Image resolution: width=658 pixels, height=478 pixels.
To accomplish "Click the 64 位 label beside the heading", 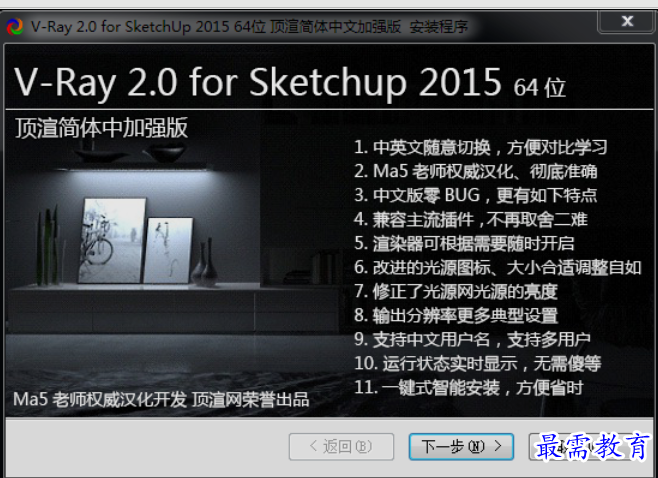I will (540, 88).
